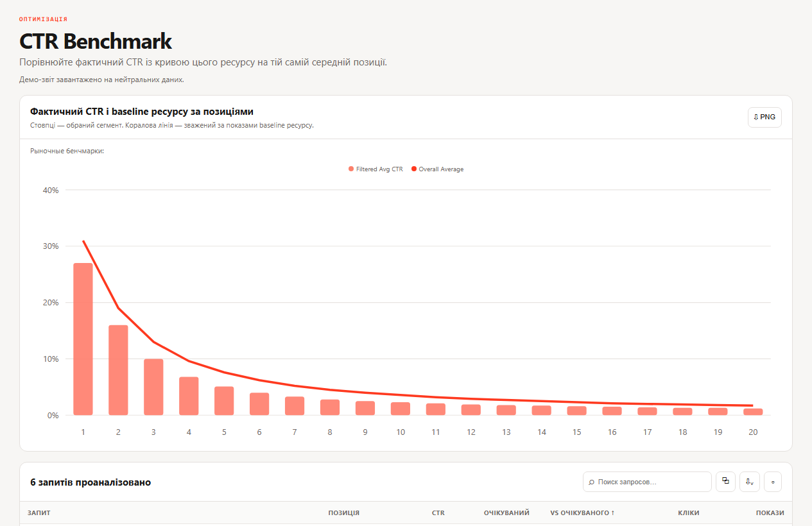The image size is (812, 526).
Task: Toggle the Overall Average legend series
Action: (437, 169)
